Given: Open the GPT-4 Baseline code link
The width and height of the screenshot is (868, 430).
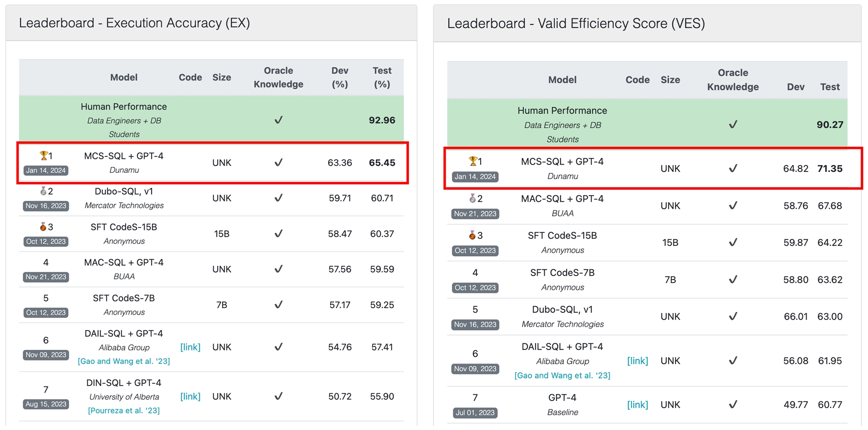Looking at the screenshot, I should (x=638, y=404).
